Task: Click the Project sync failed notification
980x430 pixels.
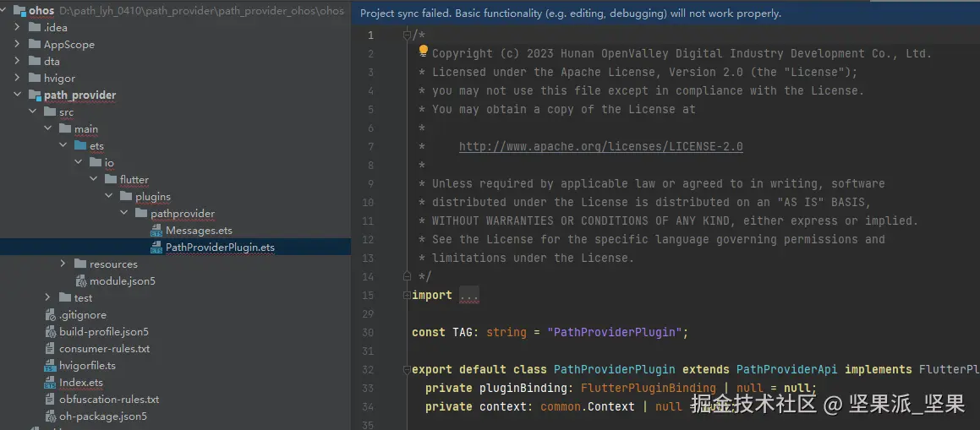Action: [571, 14]
